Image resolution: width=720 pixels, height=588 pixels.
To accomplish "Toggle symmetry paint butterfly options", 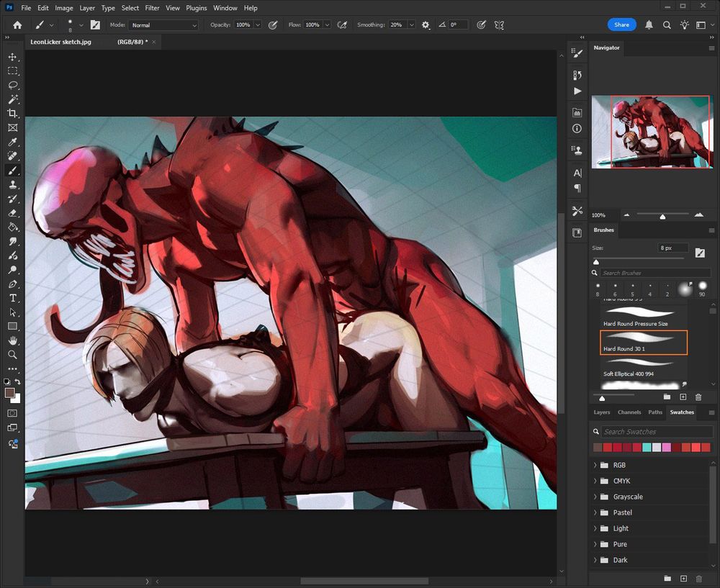I will (x=499, y=24).
